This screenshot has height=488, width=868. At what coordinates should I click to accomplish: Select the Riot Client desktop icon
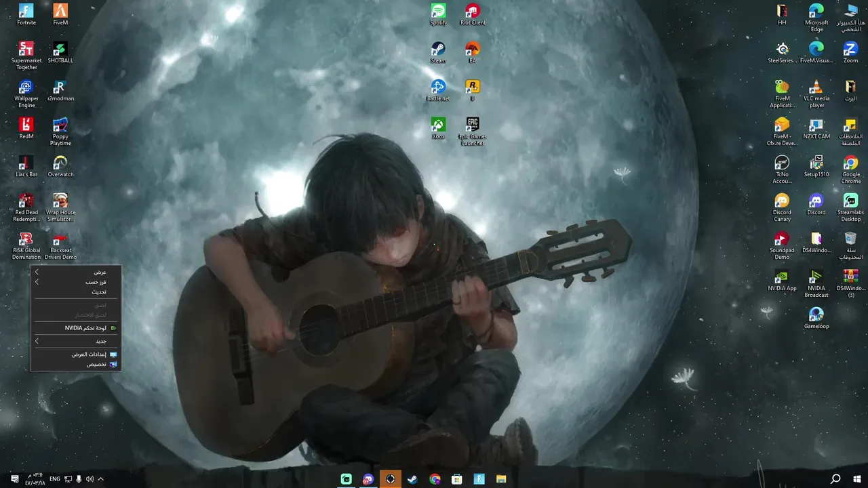pos(473,14)
